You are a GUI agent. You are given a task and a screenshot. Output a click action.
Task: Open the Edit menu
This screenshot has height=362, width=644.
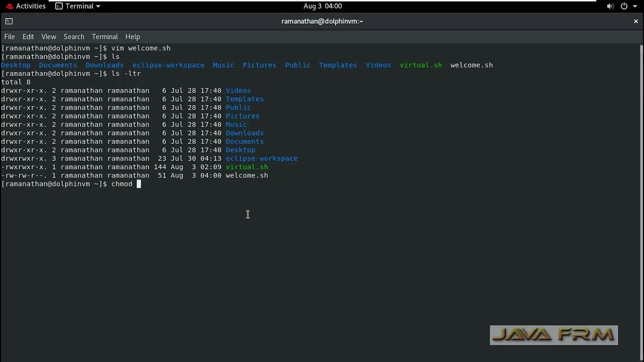28,37
